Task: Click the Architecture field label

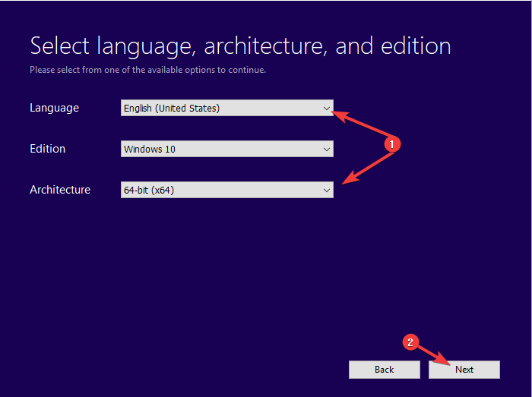Action: (60, 190)
